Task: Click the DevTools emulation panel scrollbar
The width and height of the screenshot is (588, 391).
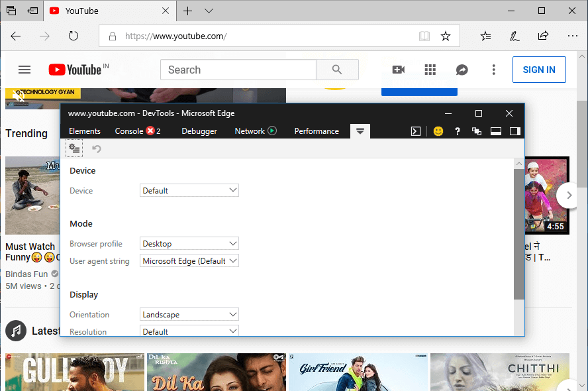Action: pos(519,234)
